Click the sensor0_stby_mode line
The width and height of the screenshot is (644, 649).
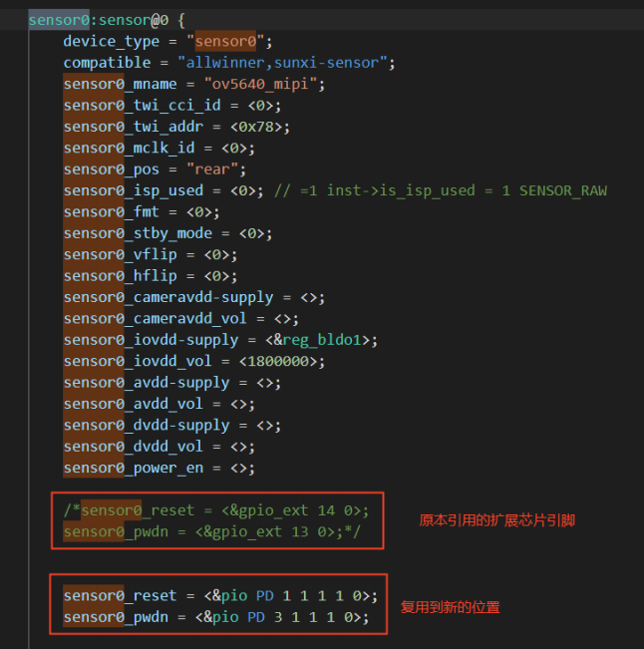pos(167,233)
